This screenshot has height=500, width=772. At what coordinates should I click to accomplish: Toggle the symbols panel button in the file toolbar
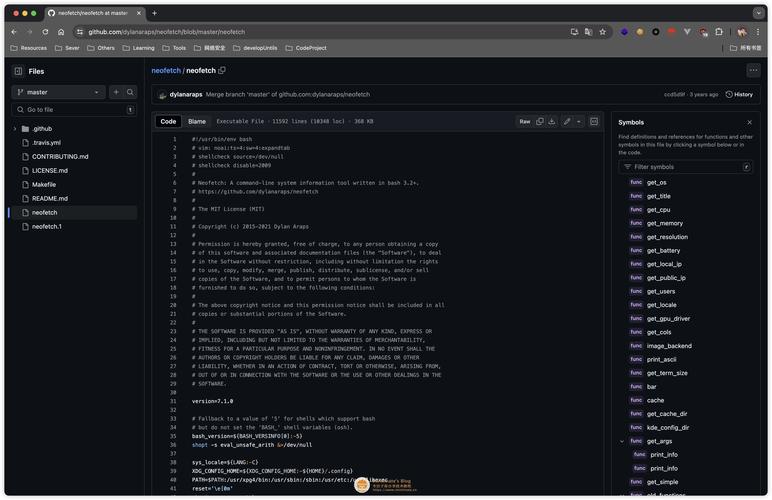[x=594, y=121]
